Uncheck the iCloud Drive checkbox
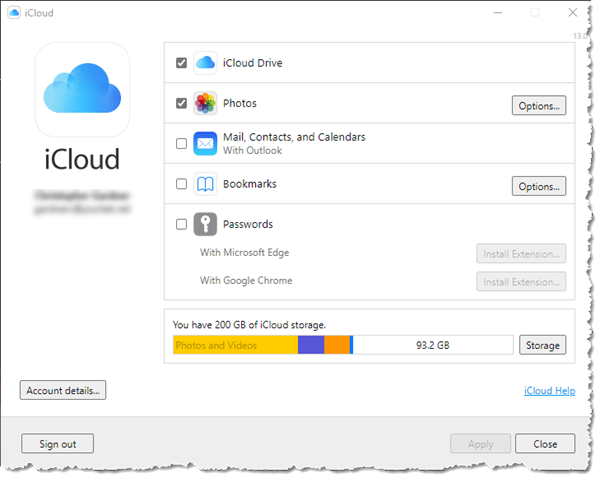 [x=181, y=63]
